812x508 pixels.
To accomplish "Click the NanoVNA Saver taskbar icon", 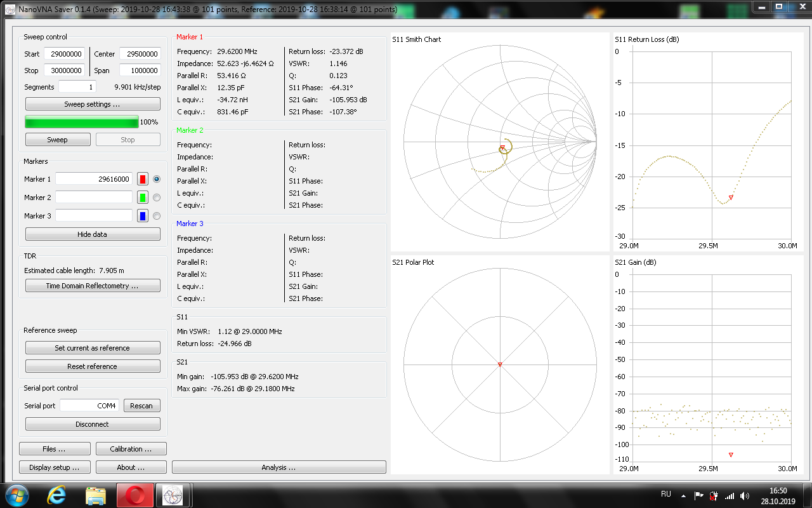I will pos(173,495).
